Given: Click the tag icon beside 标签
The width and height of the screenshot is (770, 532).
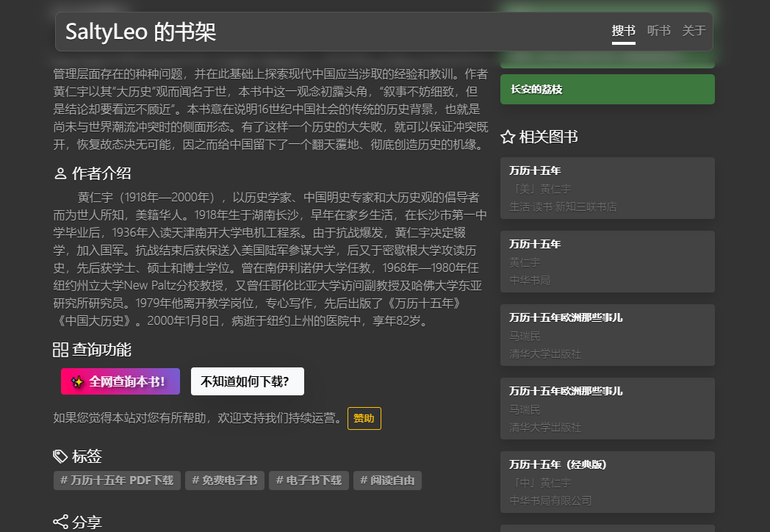Looking at the screenshot, I should click(60, 456).
